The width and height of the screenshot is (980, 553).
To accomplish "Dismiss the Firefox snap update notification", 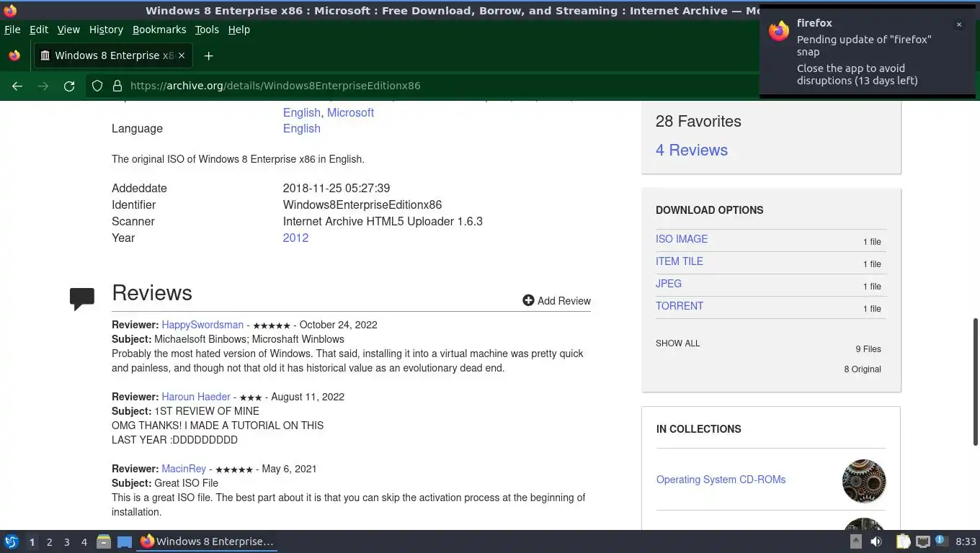I will click(959, 24).
